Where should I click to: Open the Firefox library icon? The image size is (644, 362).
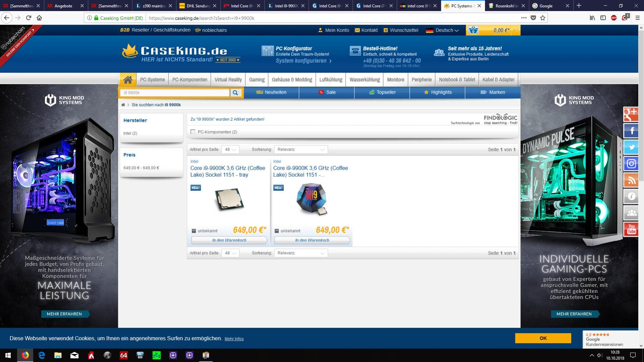click(x=592, y=18)
